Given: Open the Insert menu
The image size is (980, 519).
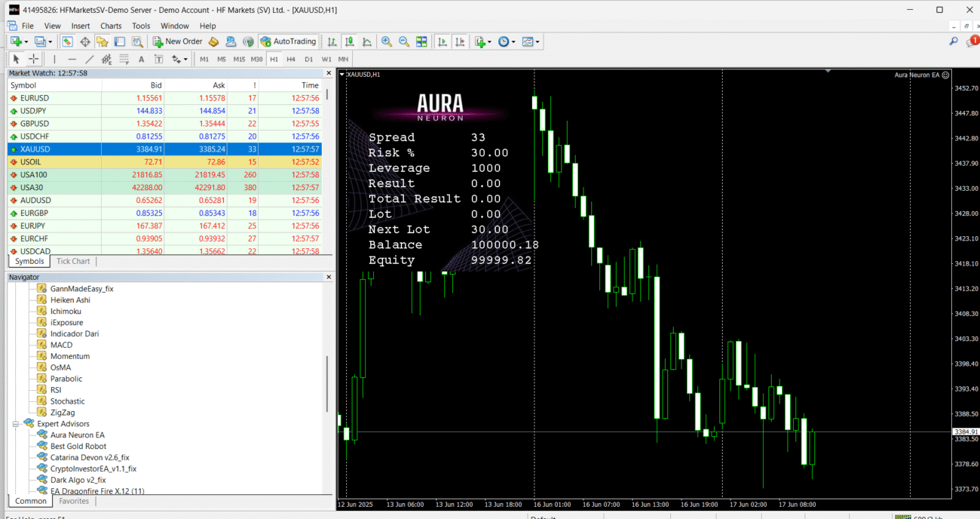Looking at the screenshot, I should [x=81, y=26].
